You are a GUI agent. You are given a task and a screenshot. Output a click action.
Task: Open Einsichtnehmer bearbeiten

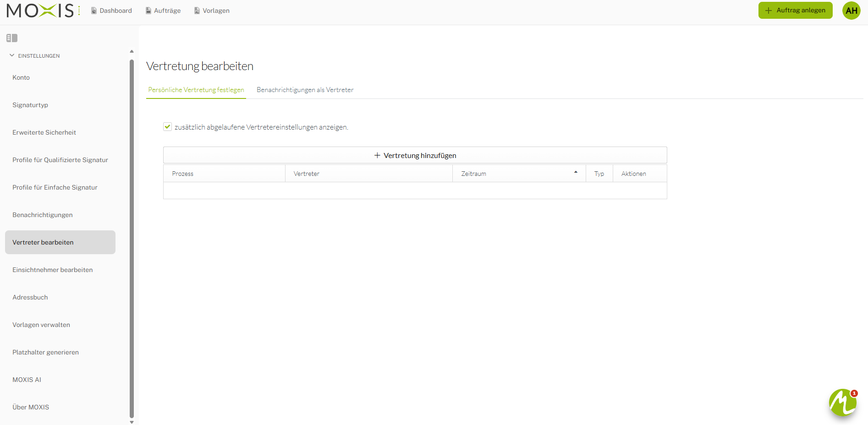point(60,270)
